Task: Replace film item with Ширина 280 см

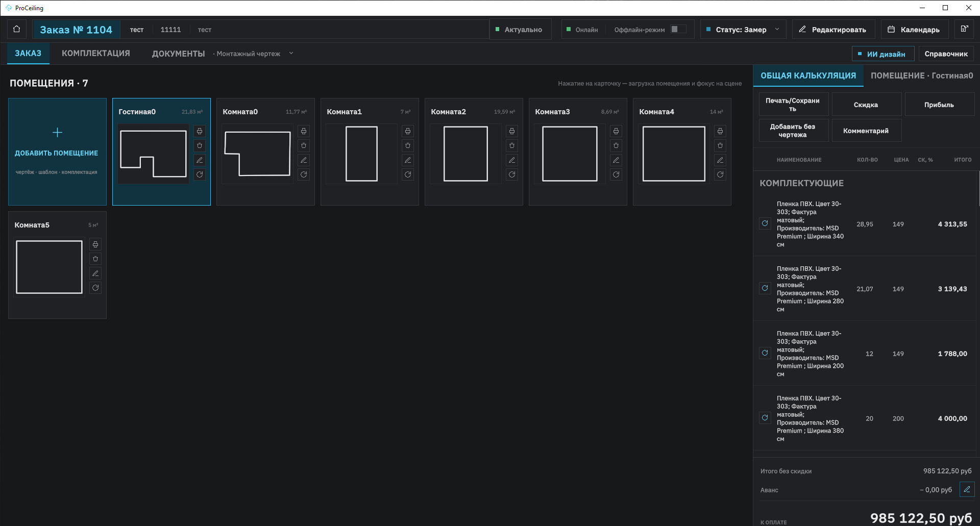Action: [765, 288]
